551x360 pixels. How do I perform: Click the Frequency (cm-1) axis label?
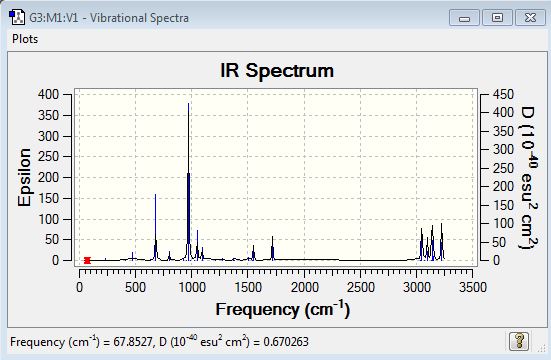point(283,310)
